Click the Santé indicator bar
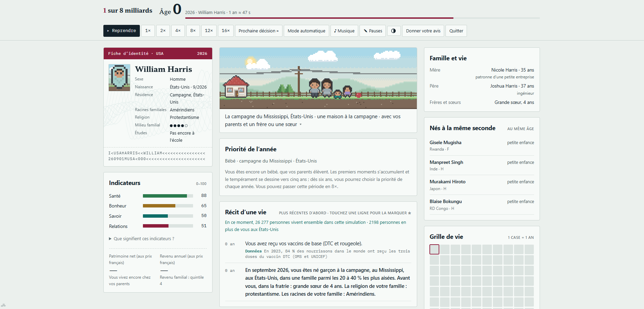 [x=168, y=196]
